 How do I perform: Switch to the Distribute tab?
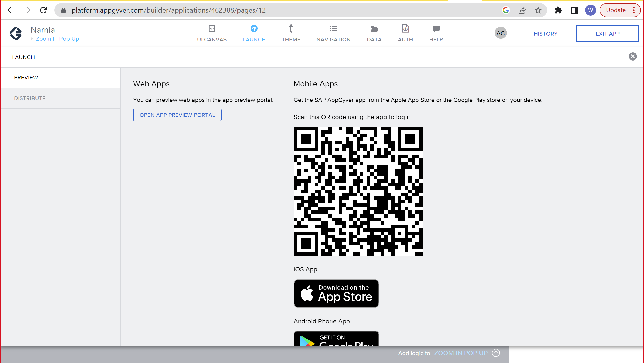click(30, 98)
